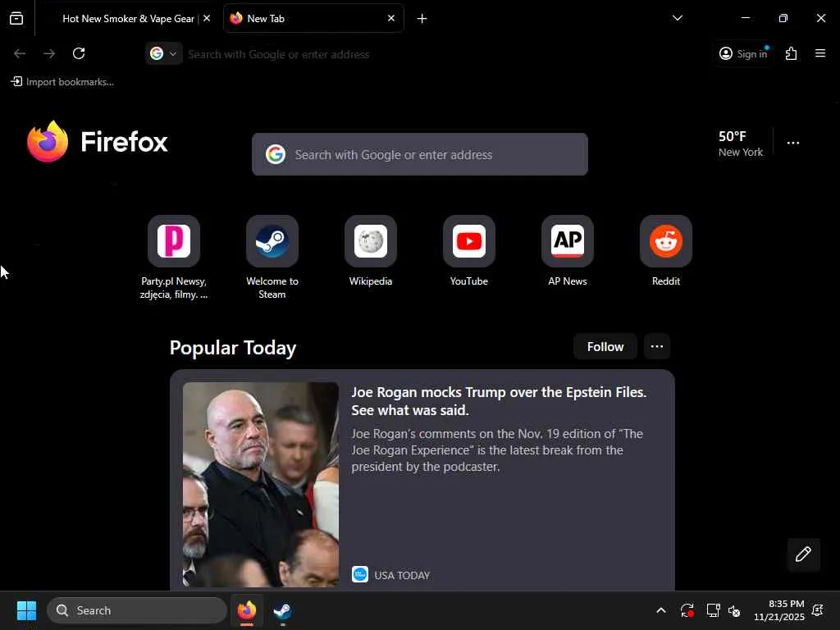The width and height of the screenshot is (840, 630).
Task: Click the USA TODAY source icon
Action: pyautogui.click(x=360, y=574)
